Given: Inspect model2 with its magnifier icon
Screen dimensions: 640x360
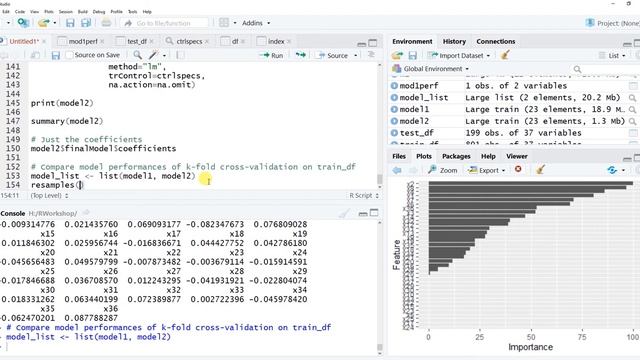Looking at the screenshot, I should coord(632,121).
